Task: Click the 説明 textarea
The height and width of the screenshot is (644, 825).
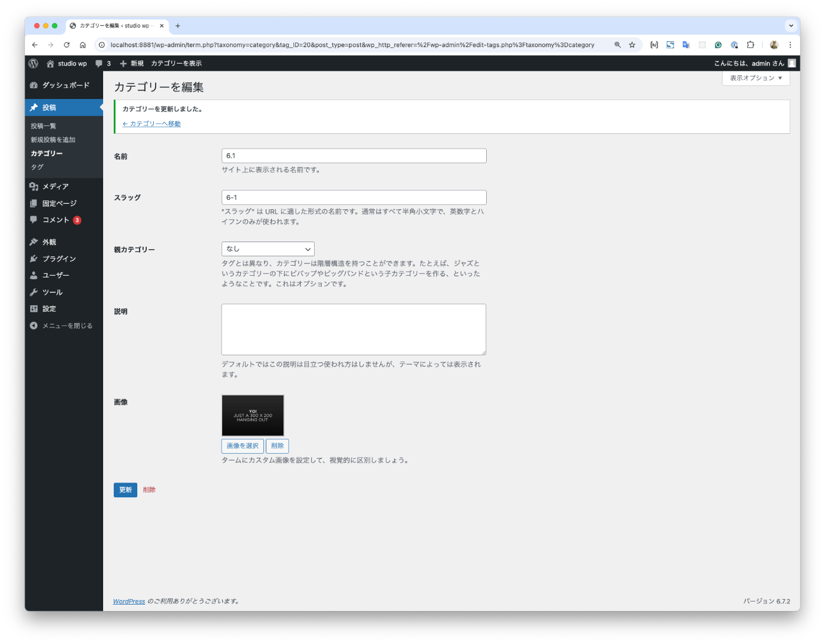Action: pos(354,329)
